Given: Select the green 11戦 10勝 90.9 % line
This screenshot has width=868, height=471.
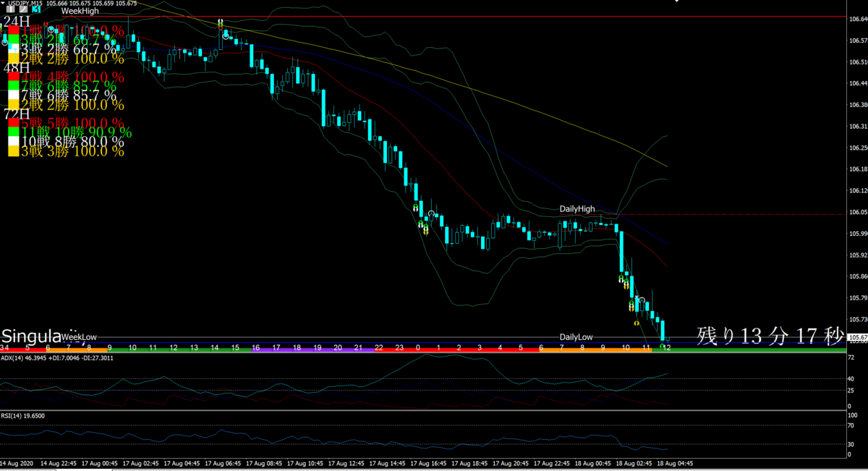Looking at the screenshot, I should (x=76, y=132).
